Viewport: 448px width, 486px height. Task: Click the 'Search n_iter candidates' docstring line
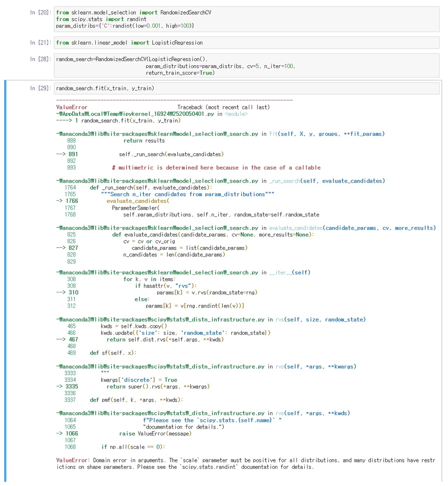coord(188,194)
